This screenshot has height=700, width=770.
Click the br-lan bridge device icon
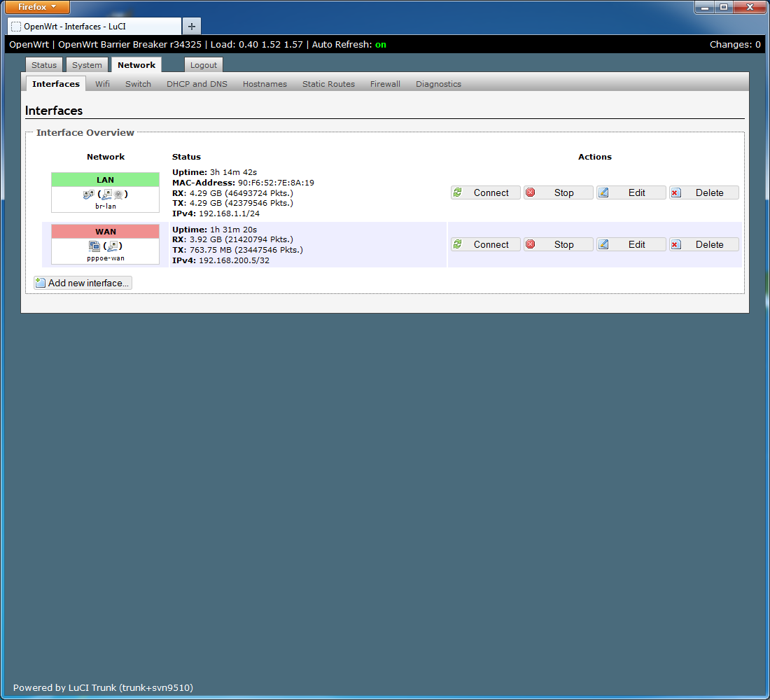88,194
